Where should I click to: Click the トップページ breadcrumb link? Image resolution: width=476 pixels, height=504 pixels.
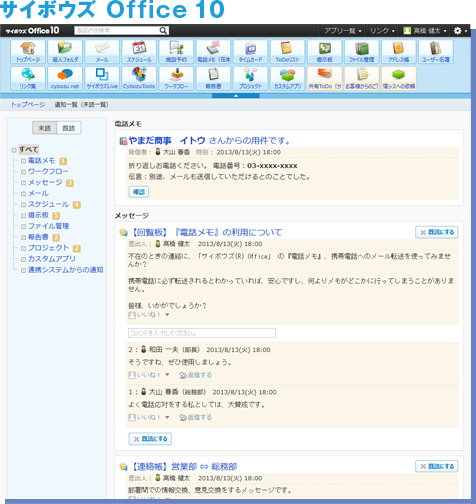(x=28, y=105)
